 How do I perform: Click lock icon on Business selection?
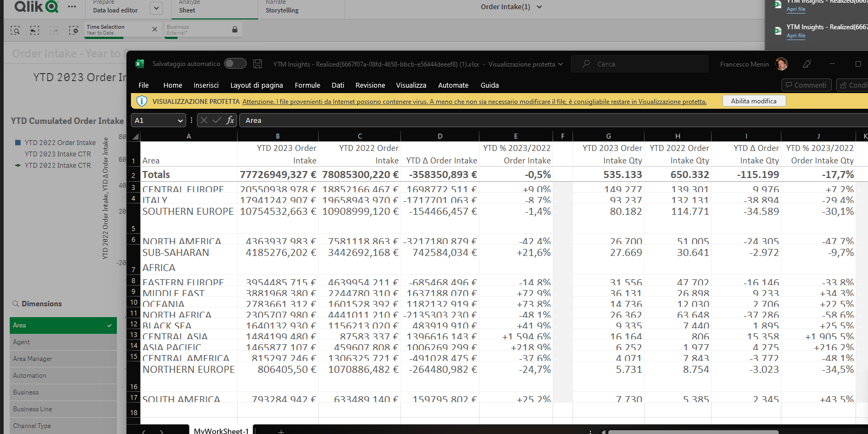point(235,29)
